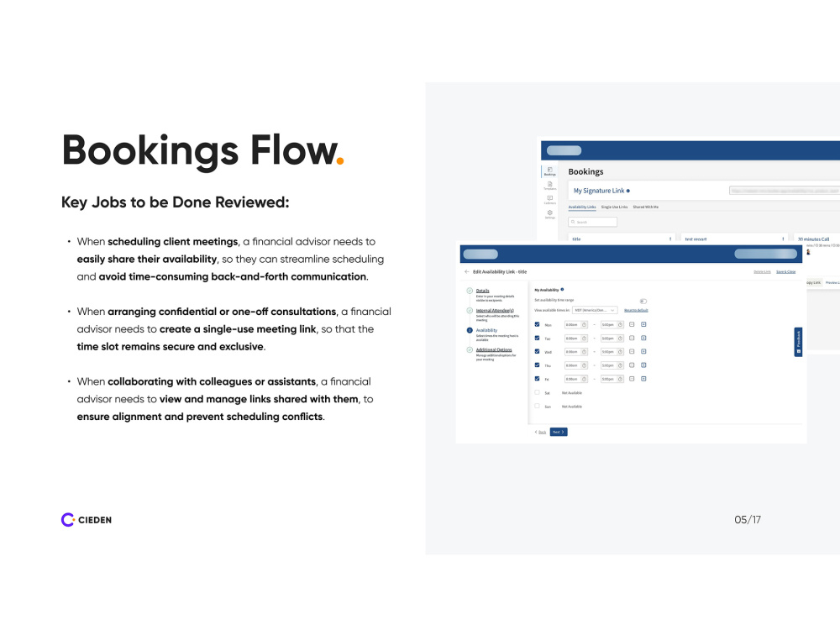840x630 pixels.
Task: Open Cadences in the sidebar
Action: [x=549, y=199]
